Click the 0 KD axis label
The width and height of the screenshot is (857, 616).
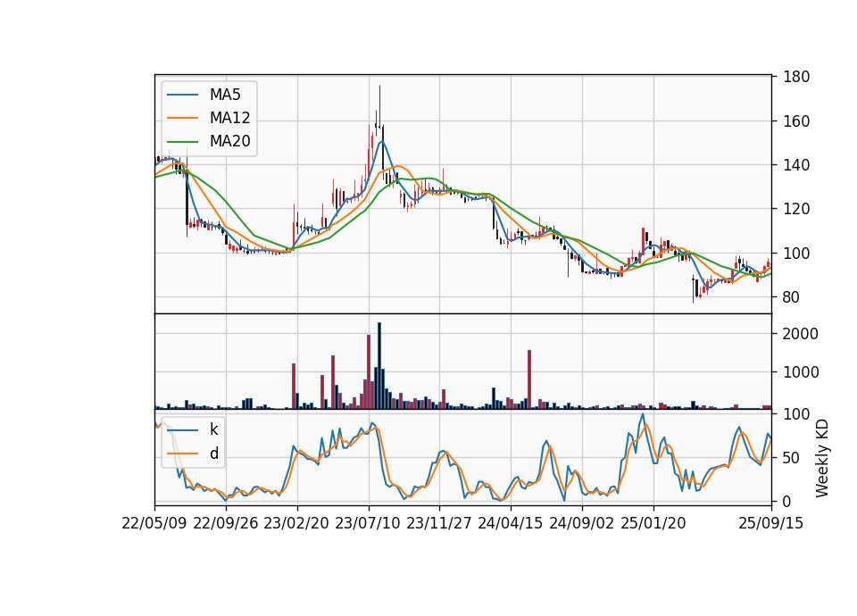coord(787,501)
